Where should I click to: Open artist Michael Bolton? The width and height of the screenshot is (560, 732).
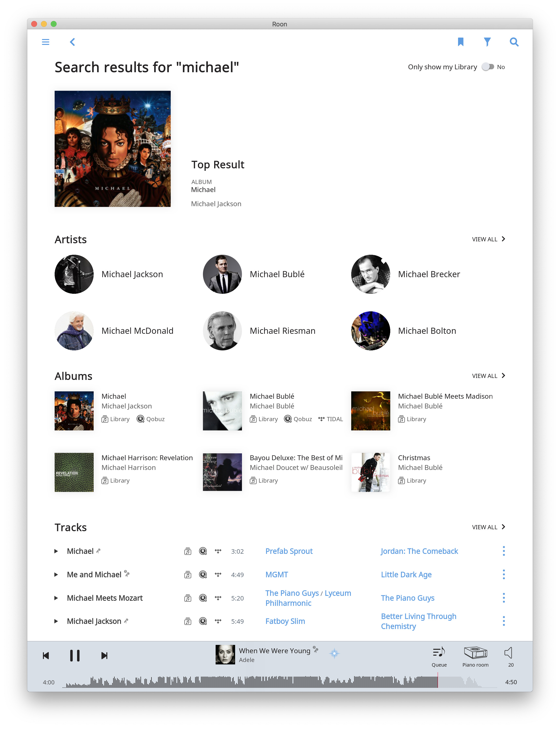coord(427,331)
